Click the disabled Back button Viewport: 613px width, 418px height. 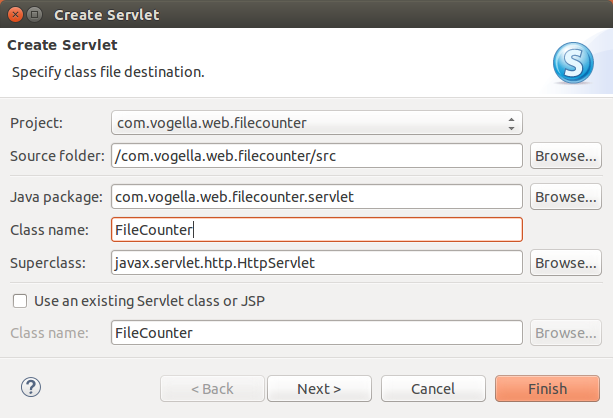212,389
